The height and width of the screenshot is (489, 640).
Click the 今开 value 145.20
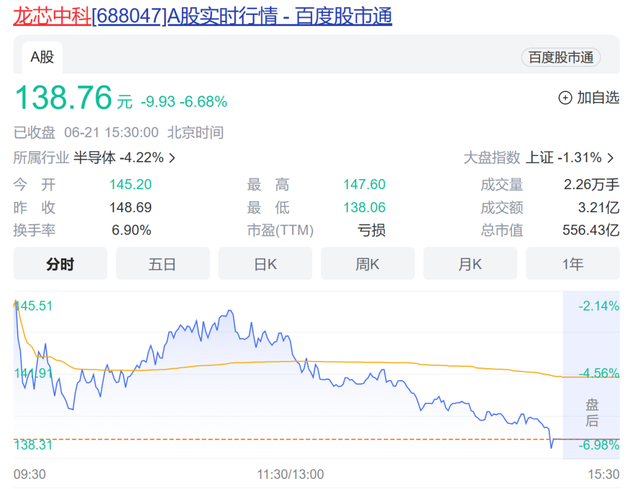click(x=131, y=184)
